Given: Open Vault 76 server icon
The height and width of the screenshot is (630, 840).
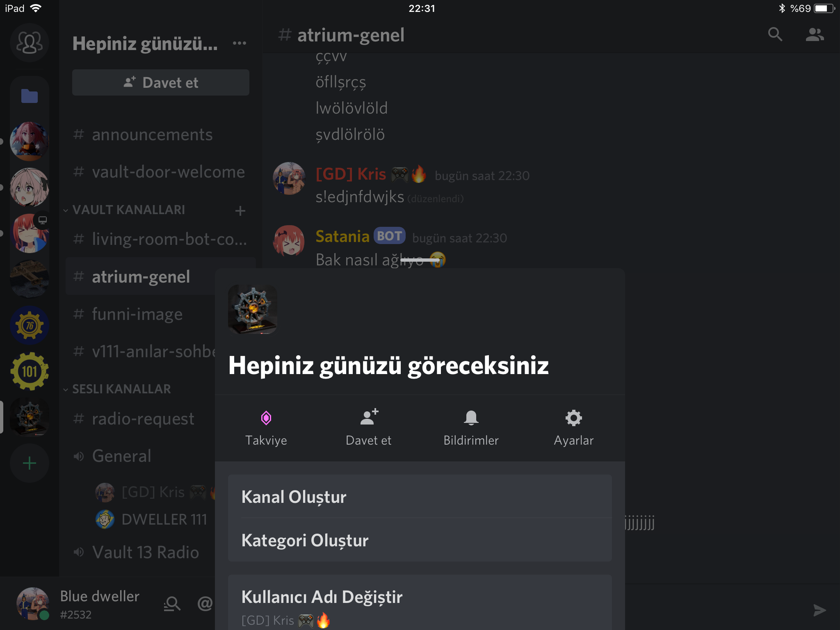Looking at the screenshot, I should (x=29, y=325).
